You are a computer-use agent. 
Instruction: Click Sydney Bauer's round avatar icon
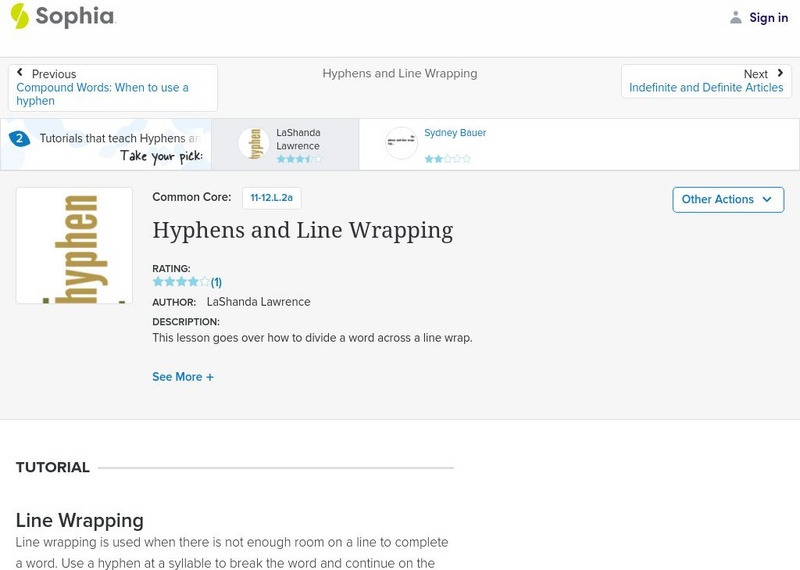[x=401, y=143]
